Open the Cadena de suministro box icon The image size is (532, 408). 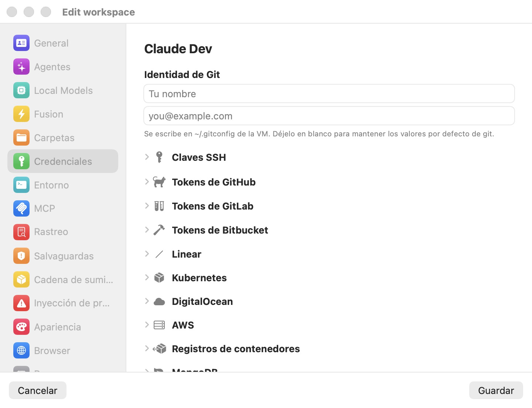click(x=21, y=279)
